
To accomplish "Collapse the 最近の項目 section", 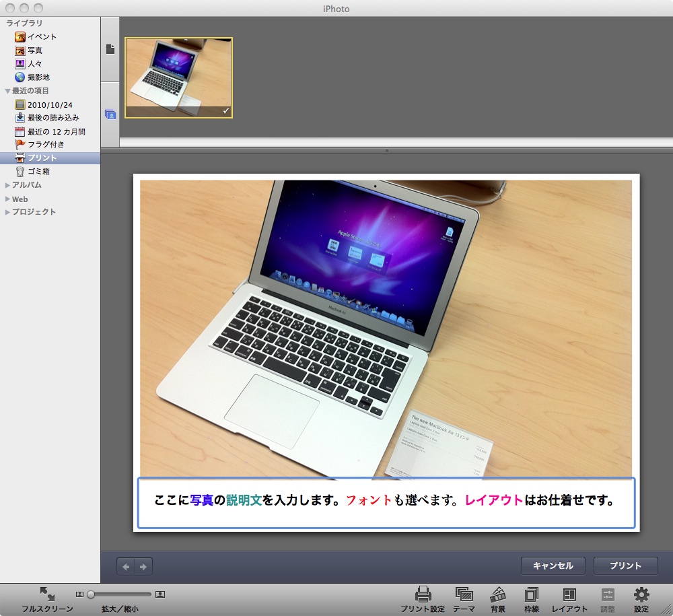I will pos(7,91).
